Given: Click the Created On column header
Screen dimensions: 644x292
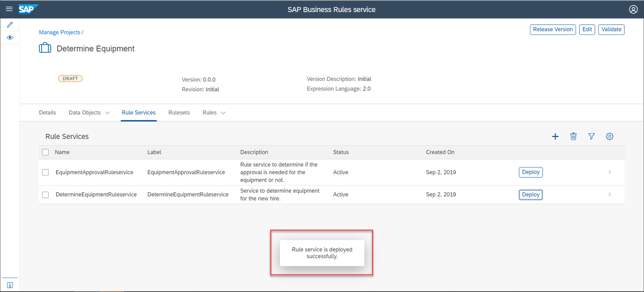Looking at the screenshot, I should coord(440,152).
